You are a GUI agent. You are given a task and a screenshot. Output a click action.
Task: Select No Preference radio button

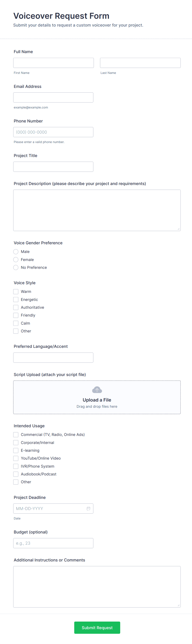pos(16,268)
